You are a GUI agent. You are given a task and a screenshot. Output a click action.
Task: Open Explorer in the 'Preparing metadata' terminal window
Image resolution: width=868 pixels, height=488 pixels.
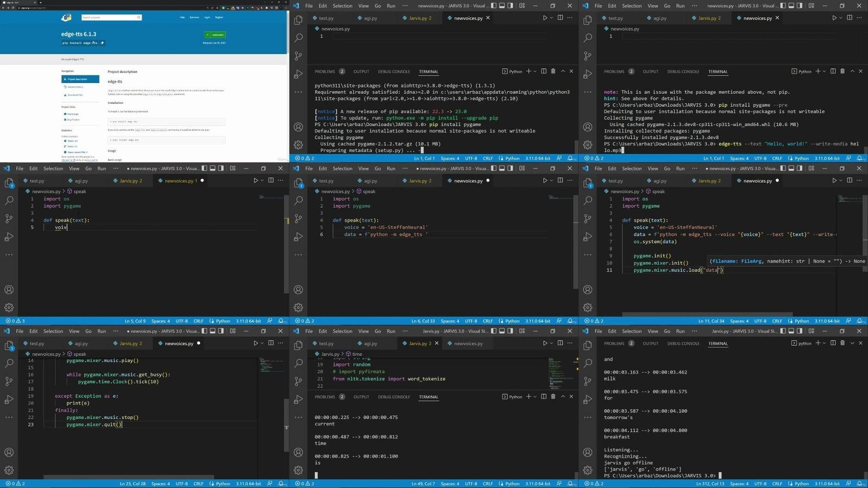(x=298, y=20)
